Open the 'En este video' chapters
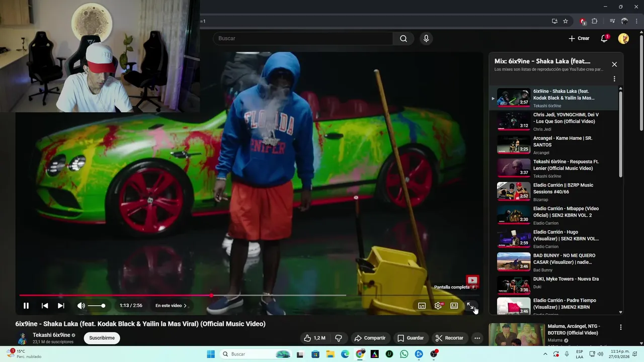This screenshot has height=362, width=644. (x=171, y=306)
